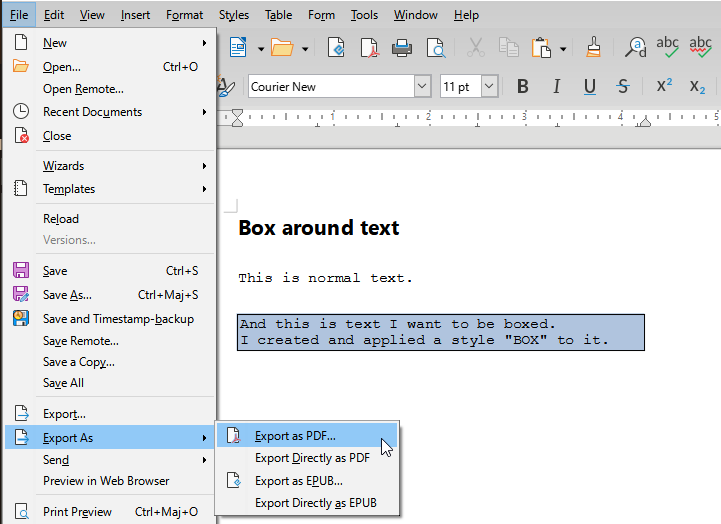Open the Format menu
The height and width of the screenshot is (524, 721).
click(x=184, y=15)
